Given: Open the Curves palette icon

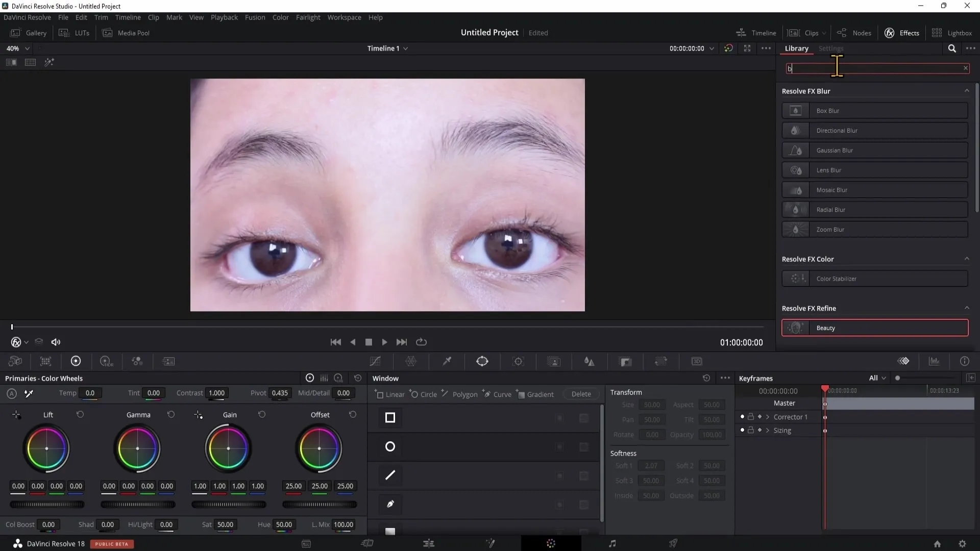Looking at the screenshot, I should pos(375,361).
